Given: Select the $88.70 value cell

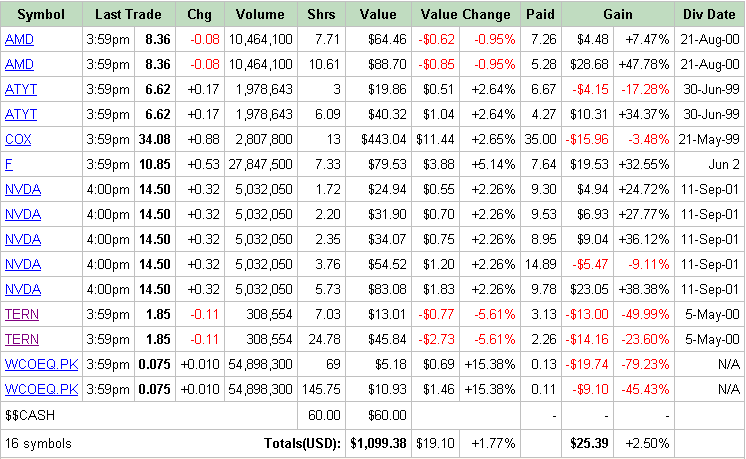Looking at the screenshot, I should (x=378, y=64).
